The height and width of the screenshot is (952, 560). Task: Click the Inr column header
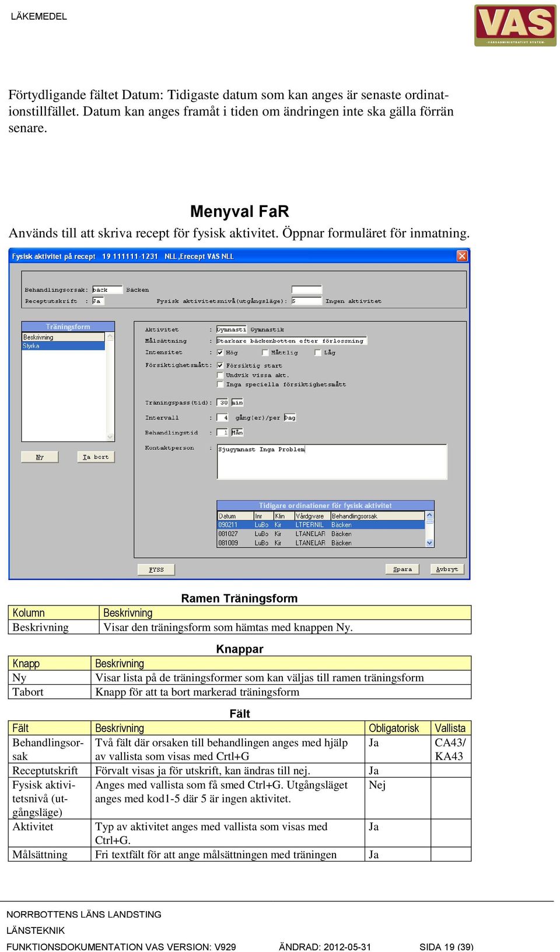(263, 516)
